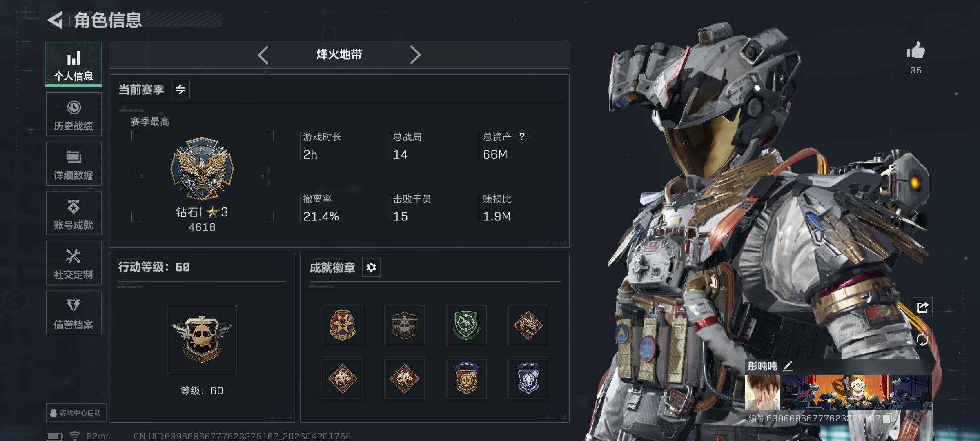Open the 详细数据 tab
Screen dimensions: 980x441
(73, 164)
